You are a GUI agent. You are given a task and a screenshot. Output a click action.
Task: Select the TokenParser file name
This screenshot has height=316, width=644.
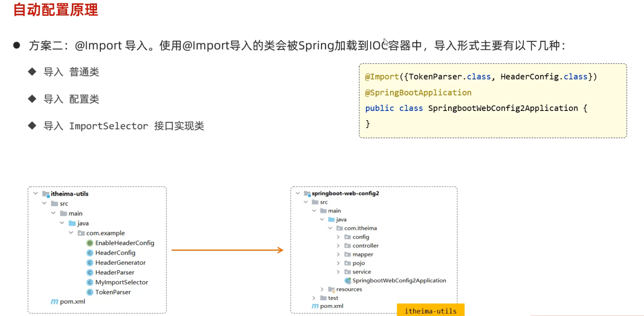pyautogui.click(x=113, y=292)
